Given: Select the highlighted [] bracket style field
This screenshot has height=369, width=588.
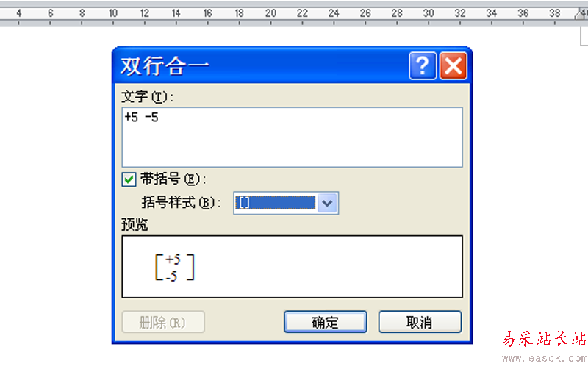Looking at the screenshot, I should tap(275, 203).
